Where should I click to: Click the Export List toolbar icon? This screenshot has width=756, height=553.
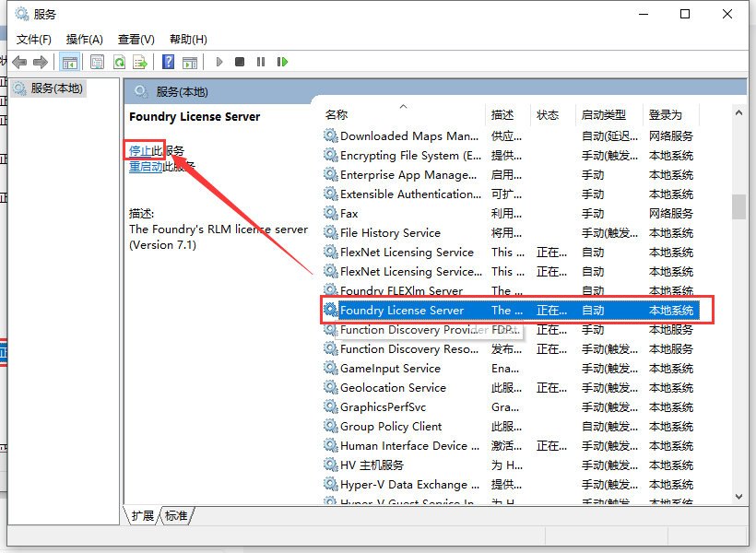pyautogui.click(x=140, y=62)
